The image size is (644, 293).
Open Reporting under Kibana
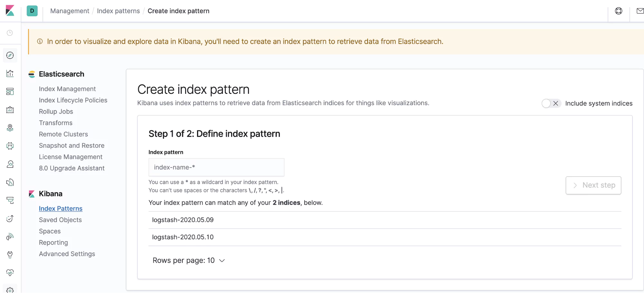53,242
